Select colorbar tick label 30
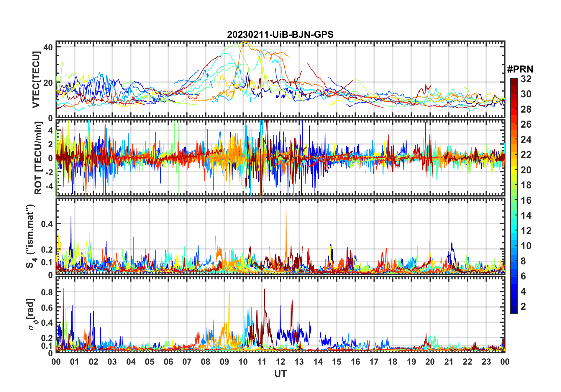561x392 pixels. [x=526, y=94]
